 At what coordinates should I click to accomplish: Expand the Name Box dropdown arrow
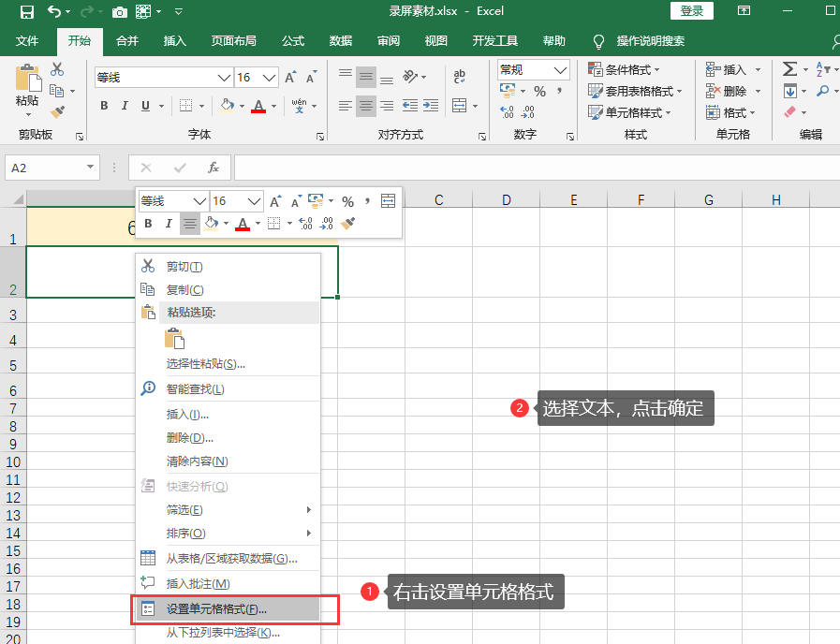[x=90, y=167]
